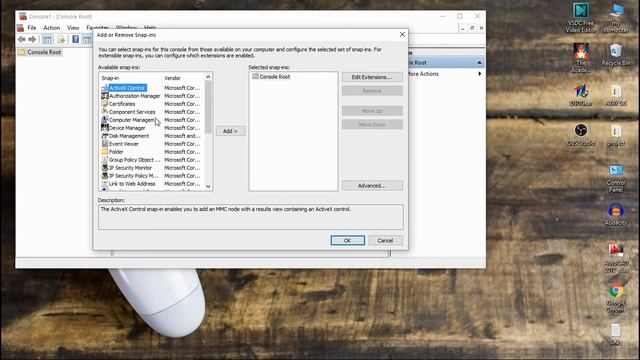Click the Link to Web Address icon
The width and height of the screenshot is (640, 360).
point(104,184)
